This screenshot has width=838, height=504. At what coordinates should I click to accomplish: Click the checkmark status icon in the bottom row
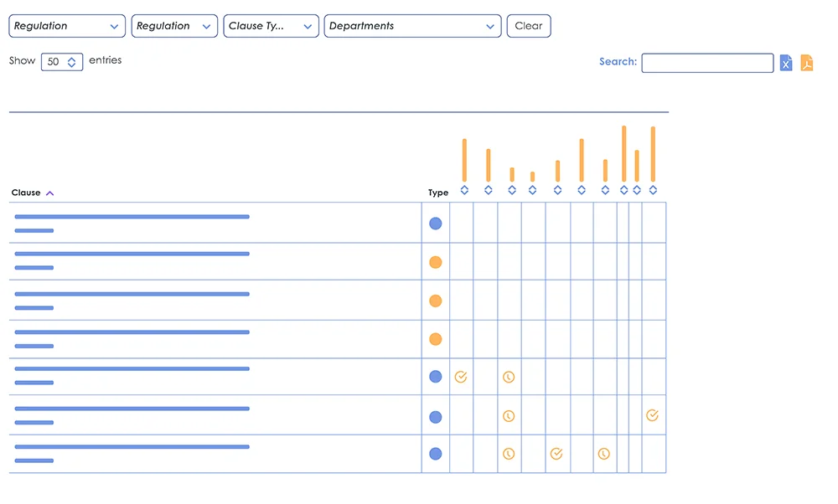556,454
